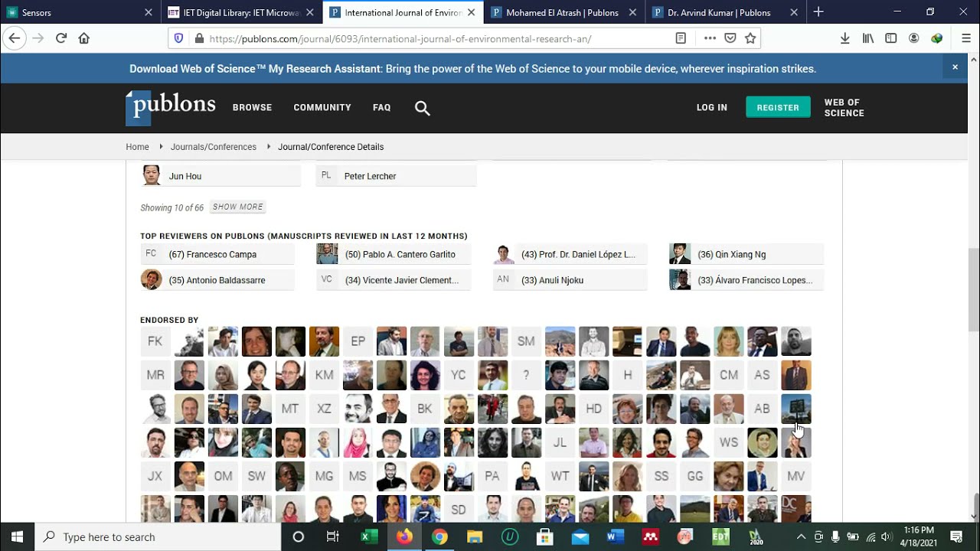Open Task View on the taskbar
Viewport: 980px width, 551px height.
(x=333, y=536)
